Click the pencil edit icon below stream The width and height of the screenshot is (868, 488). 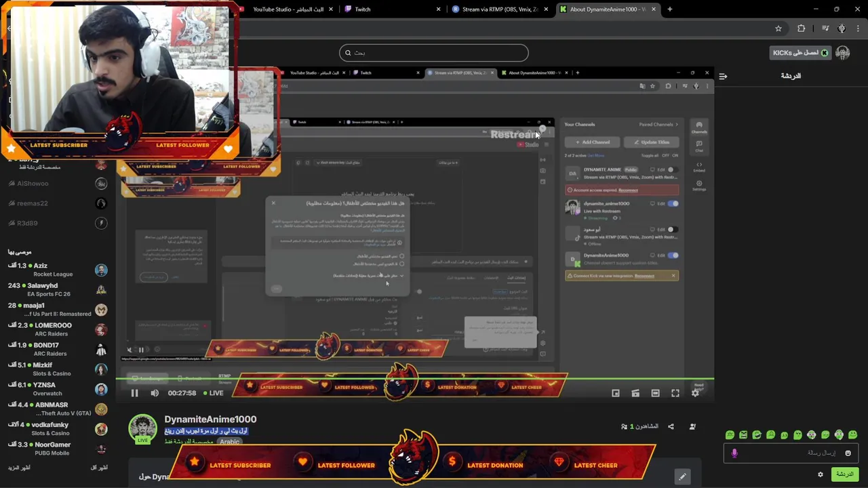point(682,476)
